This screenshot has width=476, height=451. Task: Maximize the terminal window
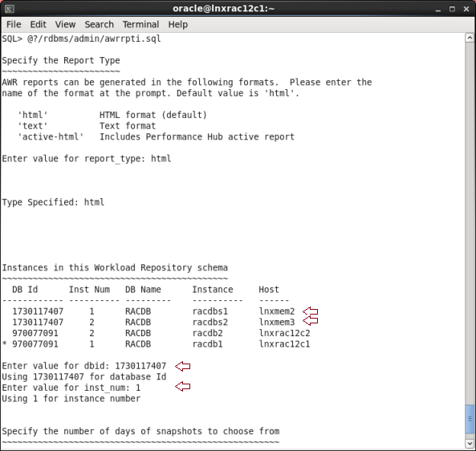pyautogui.click(x=452, y=9)
